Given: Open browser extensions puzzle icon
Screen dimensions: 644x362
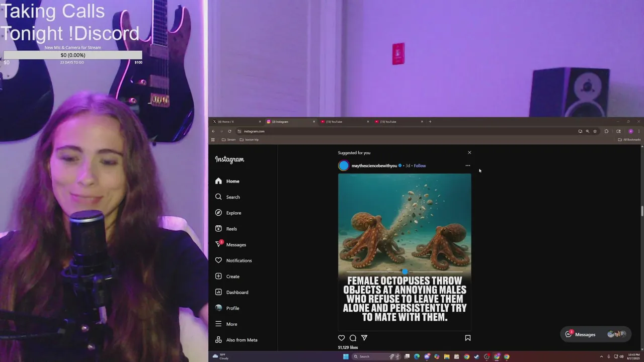Looking at the screenshot, I should [606, 131].
